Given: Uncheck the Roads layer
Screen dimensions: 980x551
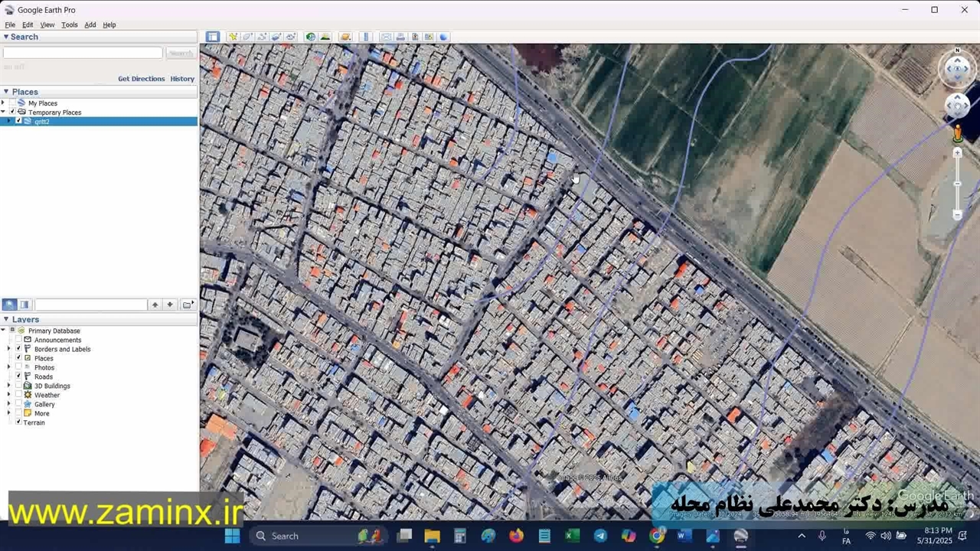Looking at the screenshot, I should coord(18,377).
